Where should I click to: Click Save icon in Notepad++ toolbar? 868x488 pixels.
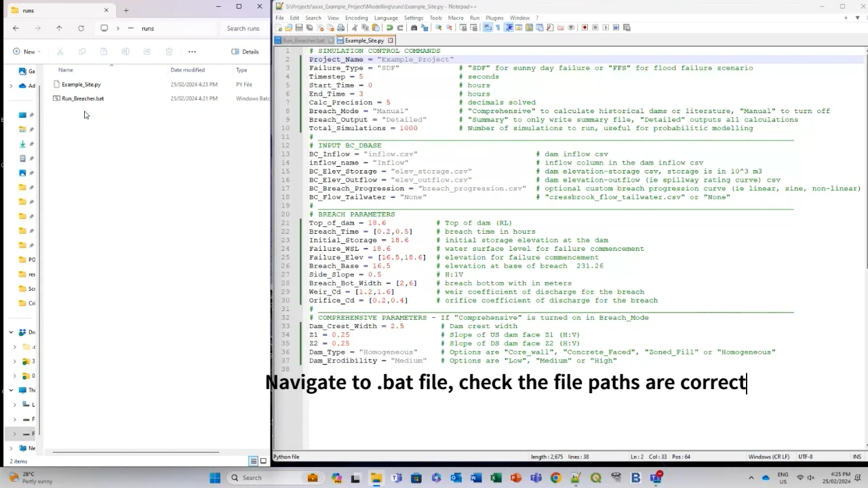pos(298,28)
